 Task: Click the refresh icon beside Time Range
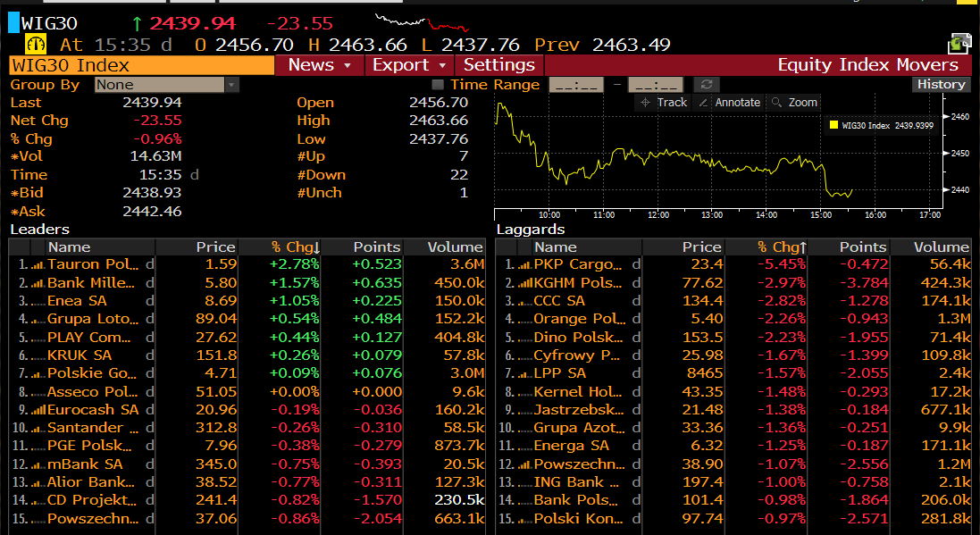click(x=707, y=84)
